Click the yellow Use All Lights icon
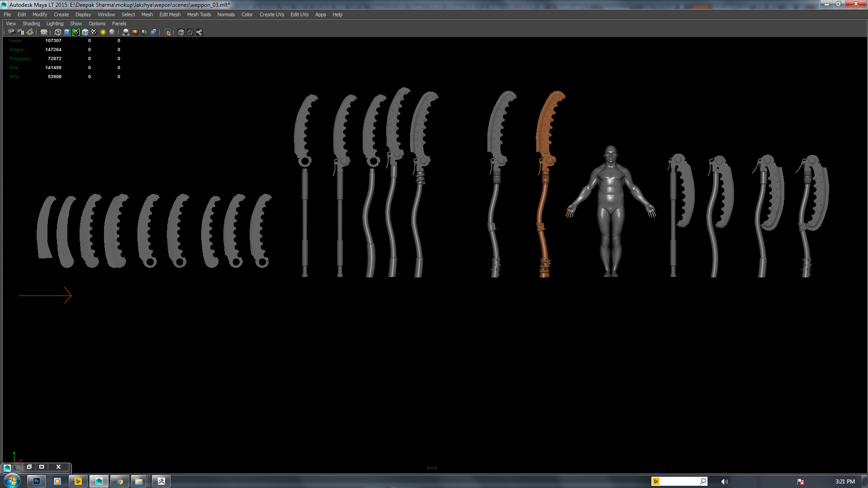This screenshot has width=868, height=488. click(103, 32)
